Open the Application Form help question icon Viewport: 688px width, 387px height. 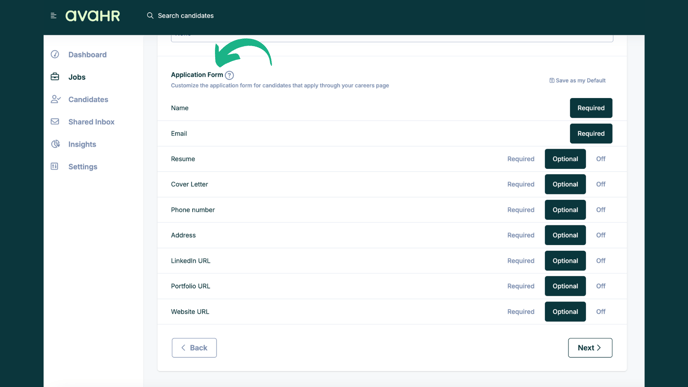click(229, 75)
